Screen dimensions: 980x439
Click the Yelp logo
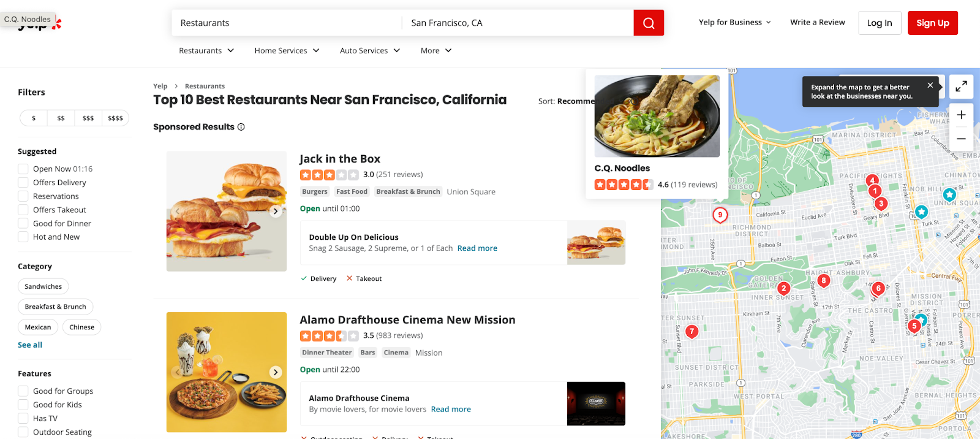click(40, 23)
